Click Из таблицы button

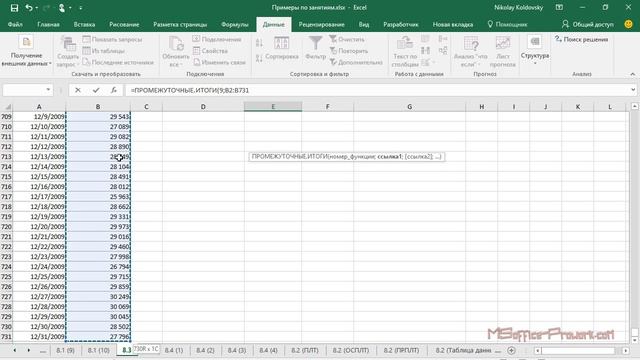[104, 51]
